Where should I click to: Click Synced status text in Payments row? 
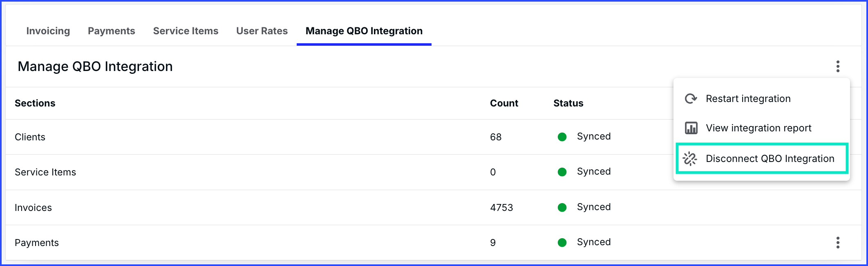[x=594, y=242]
